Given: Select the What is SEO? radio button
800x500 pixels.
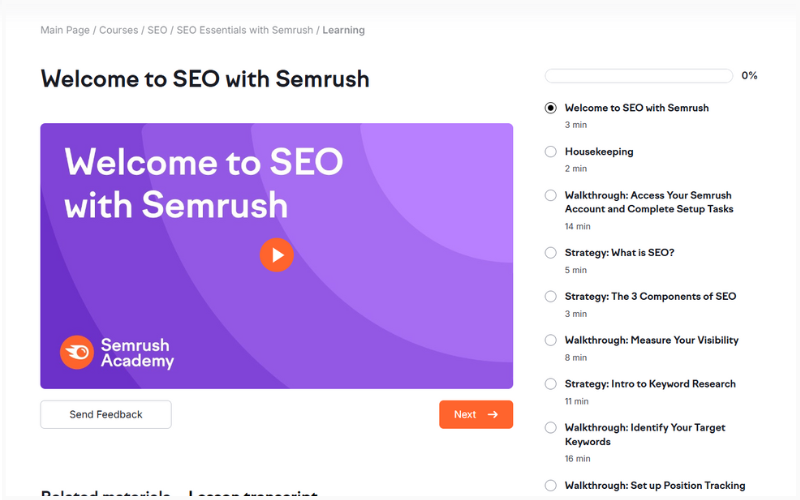Looking at the screenshot, I should pos(551,253).
